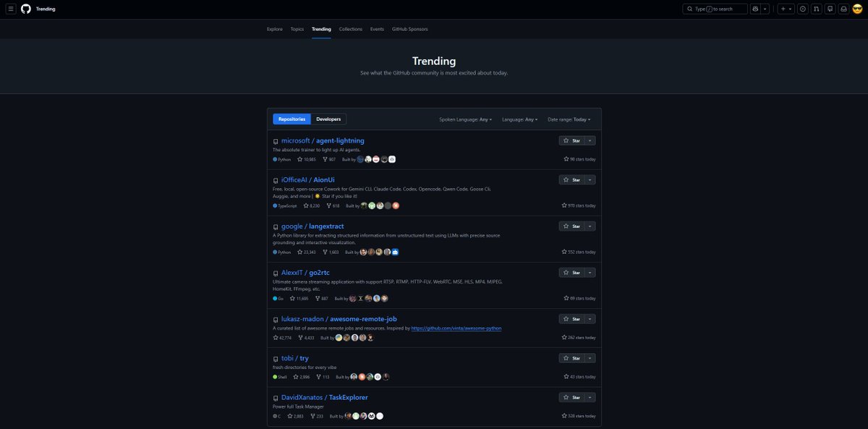Open go2rtc forks count 887
The image size is (868, 429).
coord(322,298)
